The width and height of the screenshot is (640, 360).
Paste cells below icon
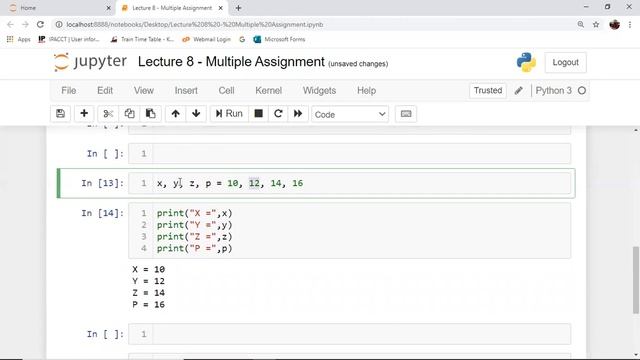point(151,114)
